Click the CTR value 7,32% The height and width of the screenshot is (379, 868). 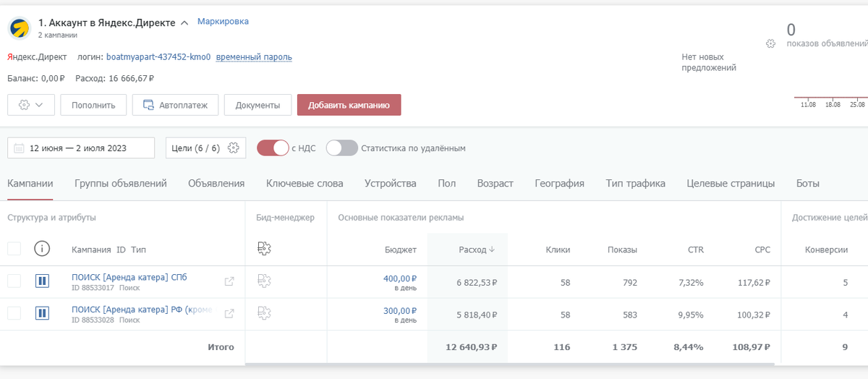[x=691, y=283]
